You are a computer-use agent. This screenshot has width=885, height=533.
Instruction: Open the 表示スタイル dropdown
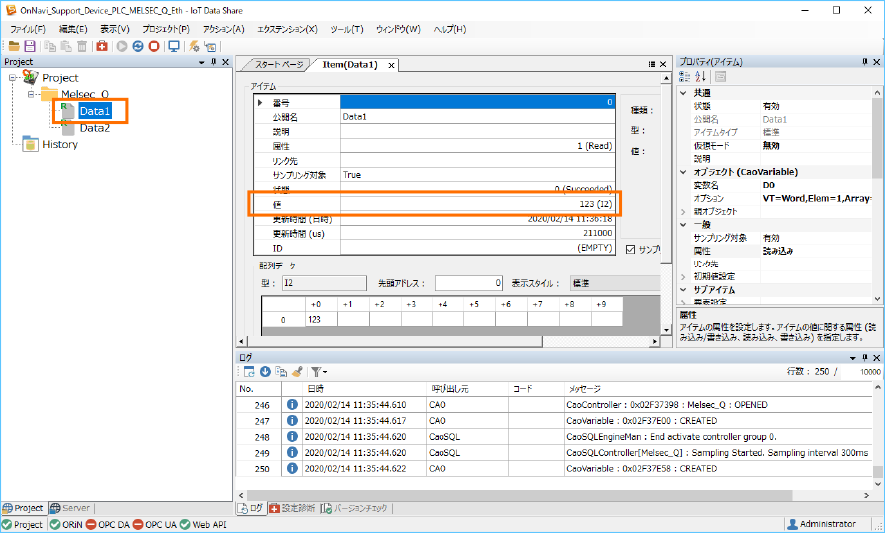pos(614,283)
